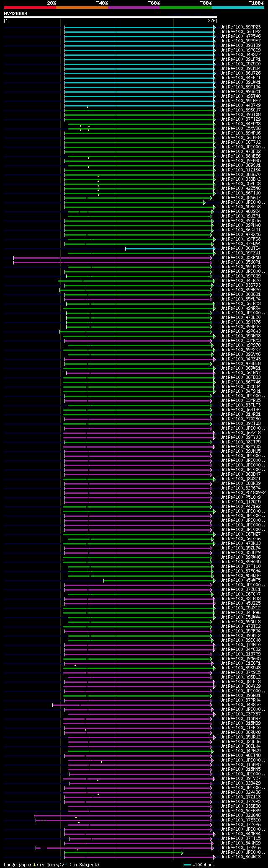Select the UniRef100_B4FPM8 label
This screenshot has height=868, width=268.
240,124
